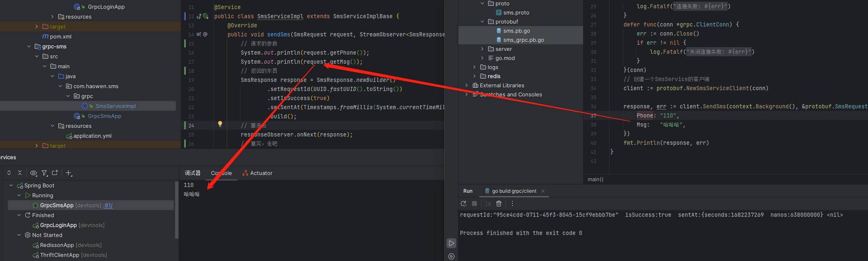Collapse the Running services group
This screenshot has height=261, width=868.
pyautogui.click(x=19, y=195)
